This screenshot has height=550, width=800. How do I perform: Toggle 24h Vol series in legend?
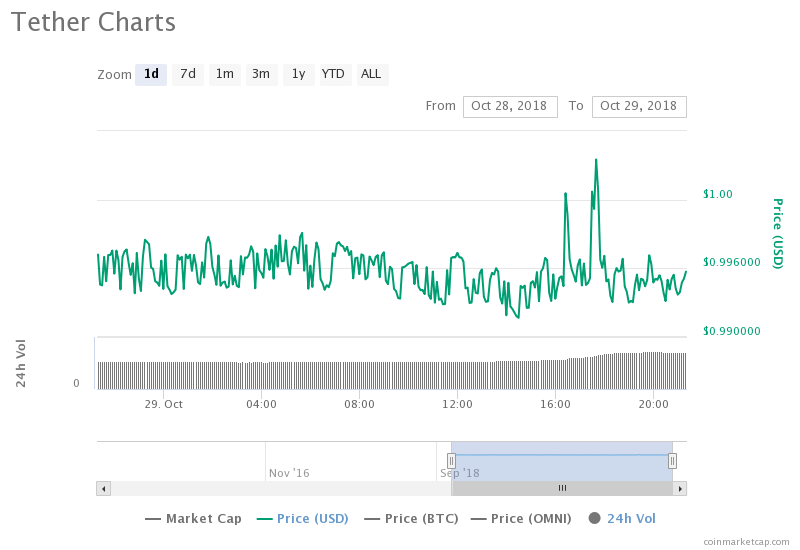click(622, 519)
